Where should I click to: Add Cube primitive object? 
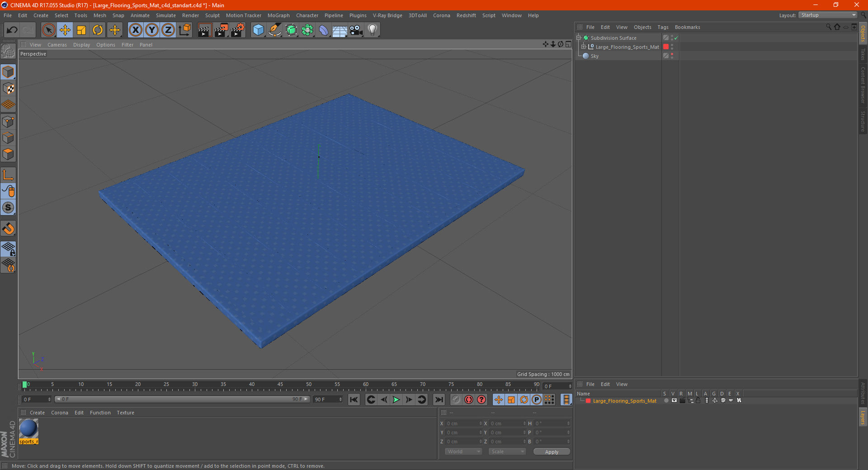click(x=258, y=30)
